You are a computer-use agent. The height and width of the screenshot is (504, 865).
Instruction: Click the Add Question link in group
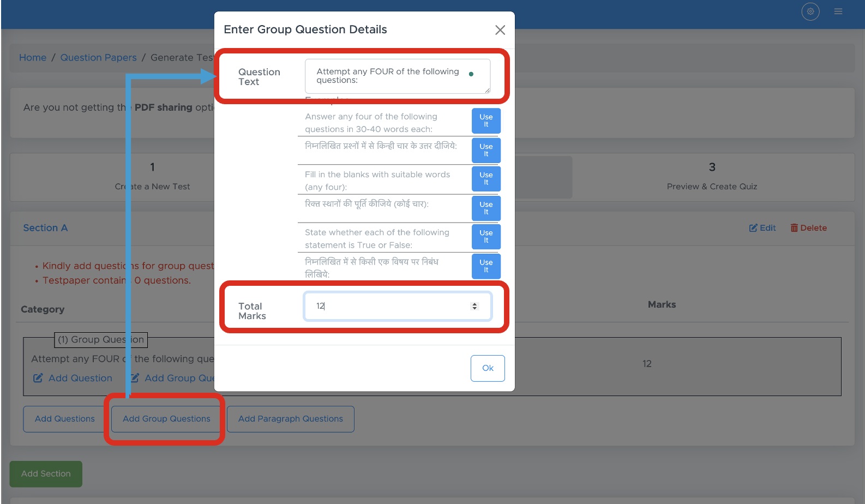point(73,378)
